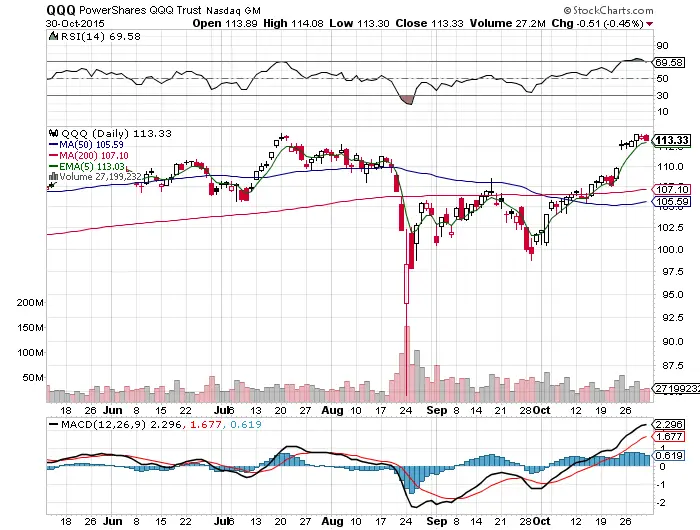The image size is (700, 530).
Task: Click the 110.0 price axis label
Action: point(670,167)
